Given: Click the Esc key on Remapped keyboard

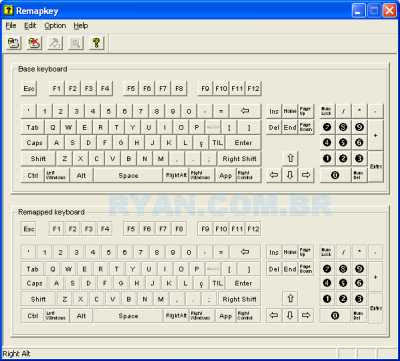Looking at the screenshot, I should (29, 229).
